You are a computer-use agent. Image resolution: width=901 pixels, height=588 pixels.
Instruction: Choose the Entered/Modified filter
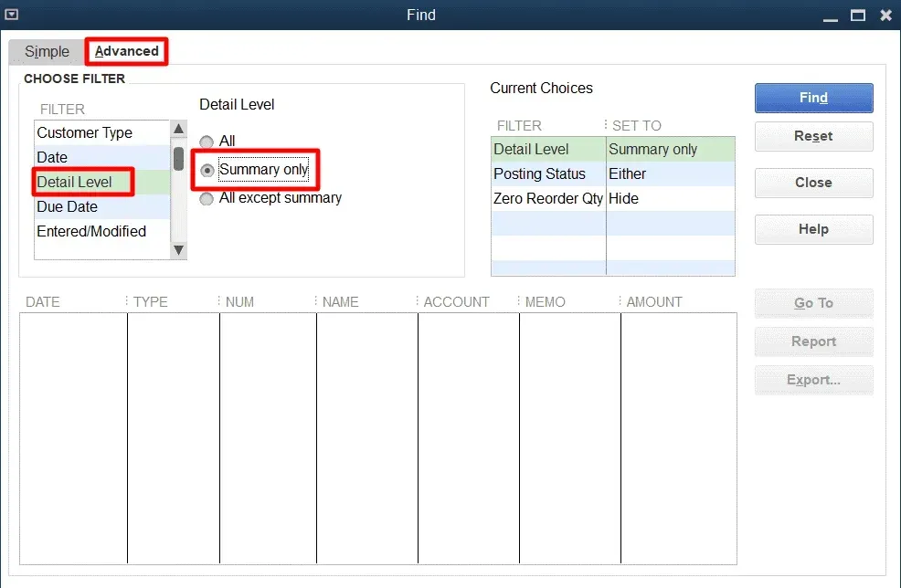pyautogui.click(x=91, y=232)
